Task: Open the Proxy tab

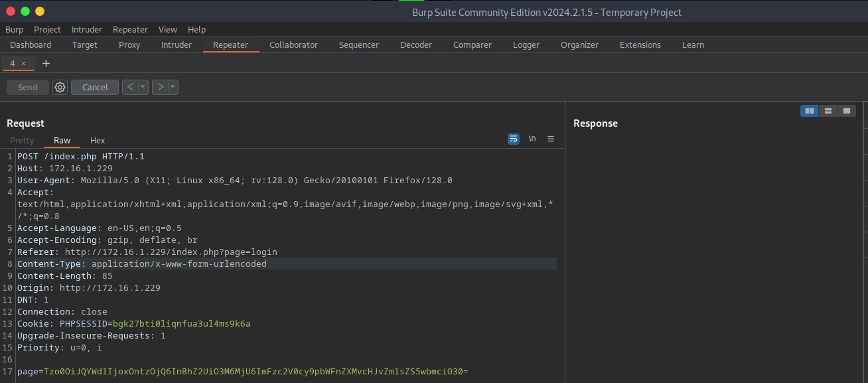Action: [129, 44]
